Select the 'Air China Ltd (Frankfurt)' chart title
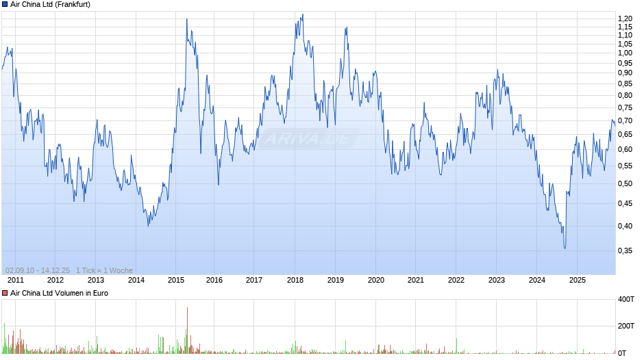Viewport: 644px width, 360px height. [50, 5]
